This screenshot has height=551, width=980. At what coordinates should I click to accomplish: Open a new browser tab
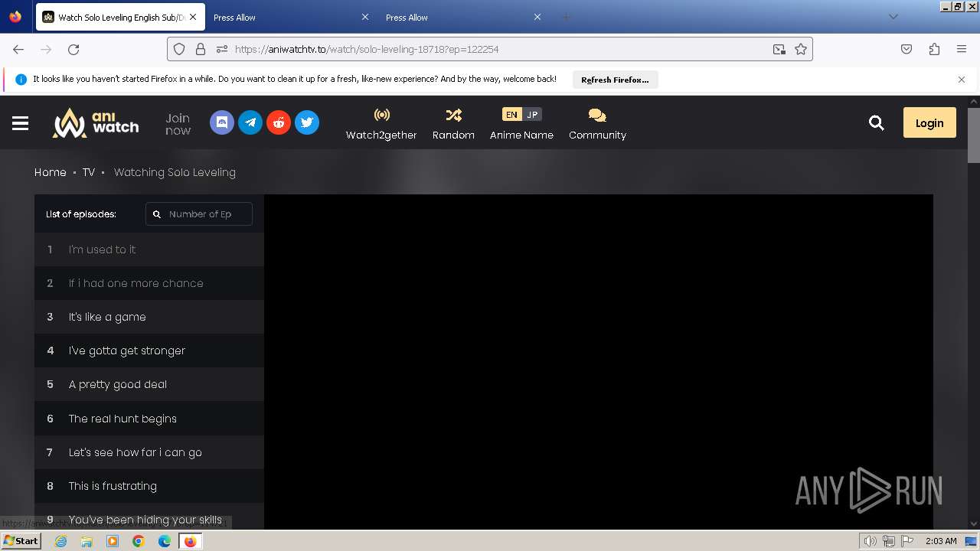click(x=566, y=17)
